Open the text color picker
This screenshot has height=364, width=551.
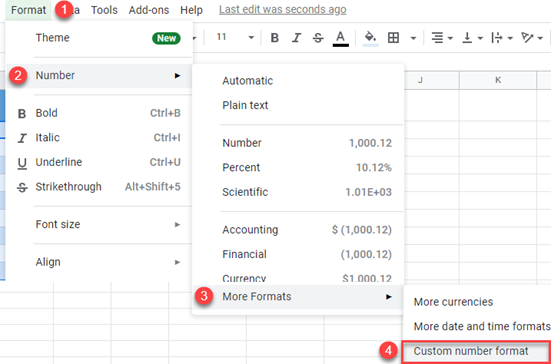[x=340, y=38]
